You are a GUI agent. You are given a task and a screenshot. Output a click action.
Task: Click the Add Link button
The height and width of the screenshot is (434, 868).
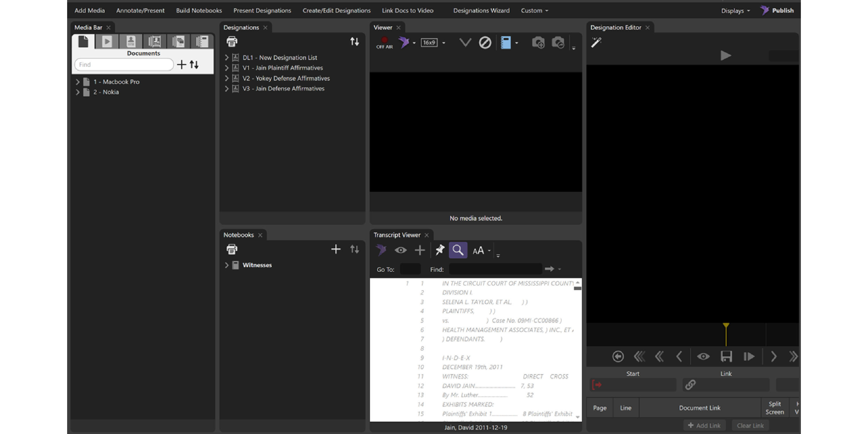click(704, 425)
